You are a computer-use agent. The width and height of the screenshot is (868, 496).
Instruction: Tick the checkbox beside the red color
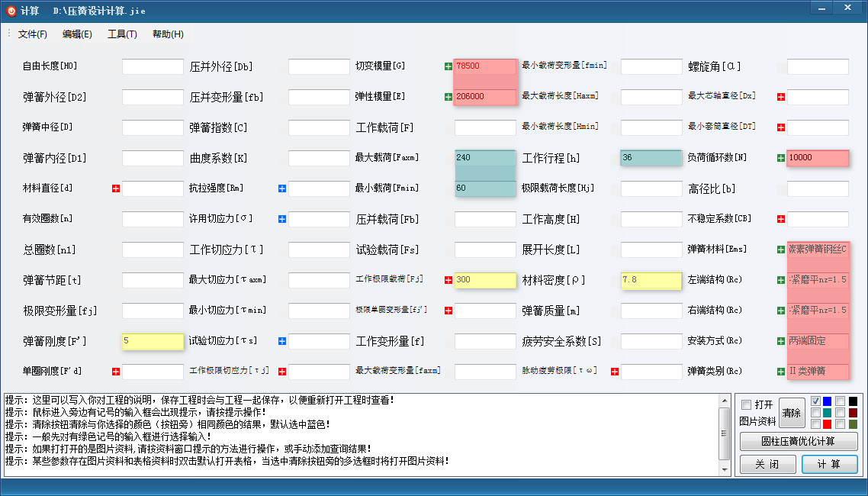click(815, 424)
